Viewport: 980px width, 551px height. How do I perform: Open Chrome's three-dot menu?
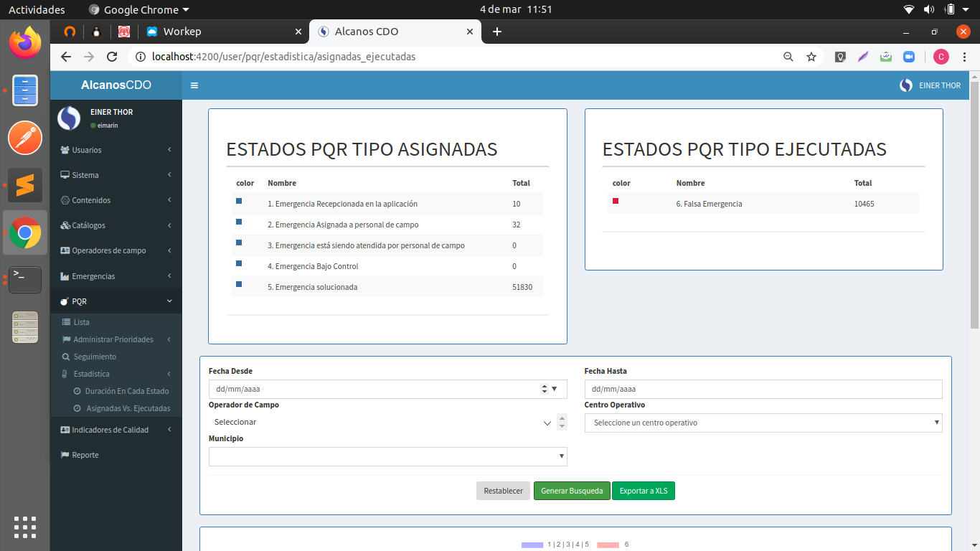coord(965,57)
